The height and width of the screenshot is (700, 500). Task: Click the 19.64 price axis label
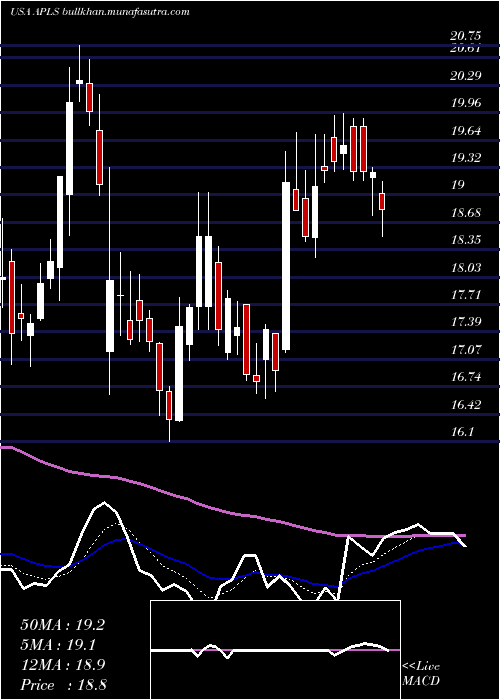point(466,131)
